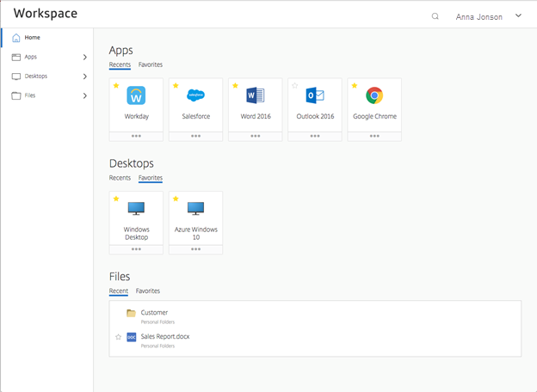Click the Customer folder name
The image size is (537, 392).
(154, 313)
